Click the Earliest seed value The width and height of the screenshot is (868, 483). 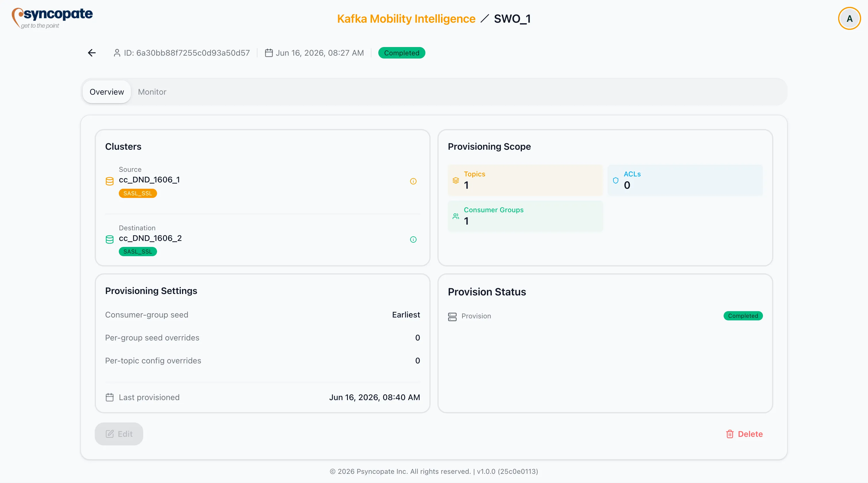406,315
